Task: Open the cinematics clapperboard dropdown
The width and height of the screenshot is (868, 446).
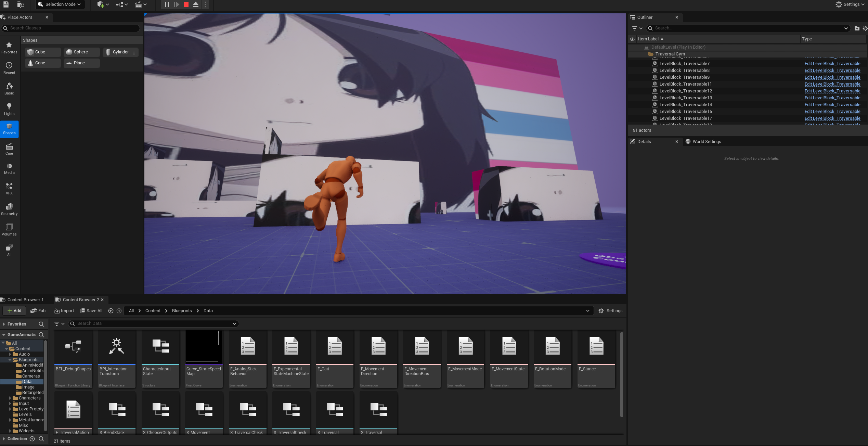Action: tap(141, 4)
